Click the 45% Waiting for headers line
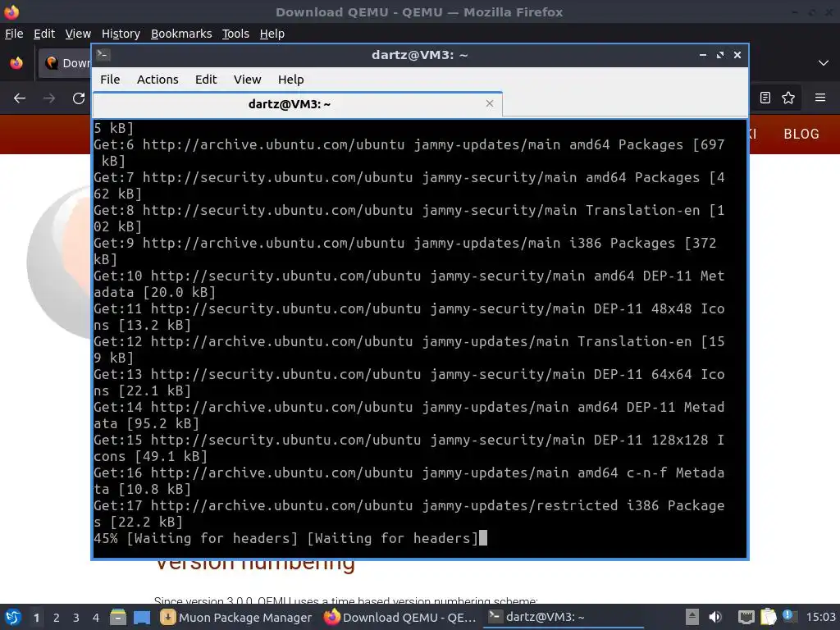 pyautogui.click(x=286, y=538)
